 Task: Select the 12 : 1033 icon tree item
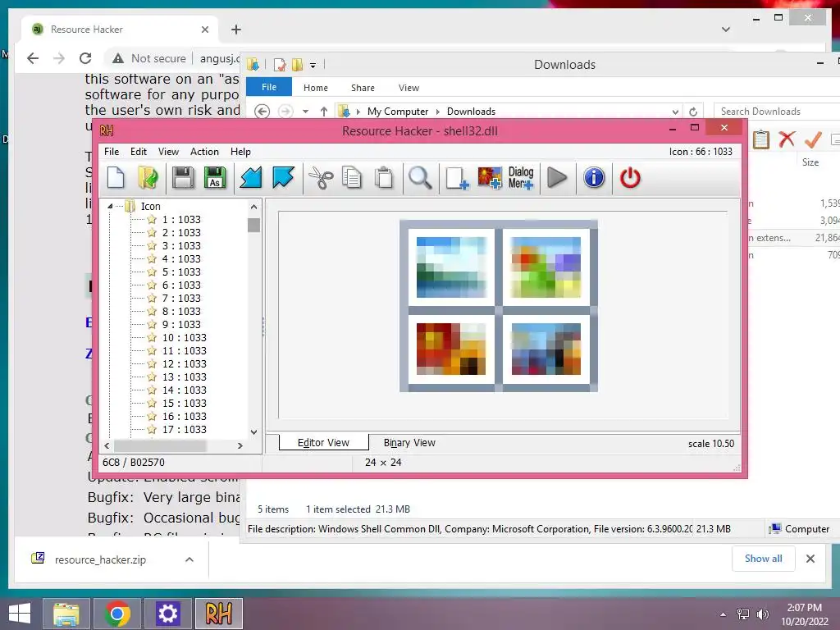tap(184, 363)
